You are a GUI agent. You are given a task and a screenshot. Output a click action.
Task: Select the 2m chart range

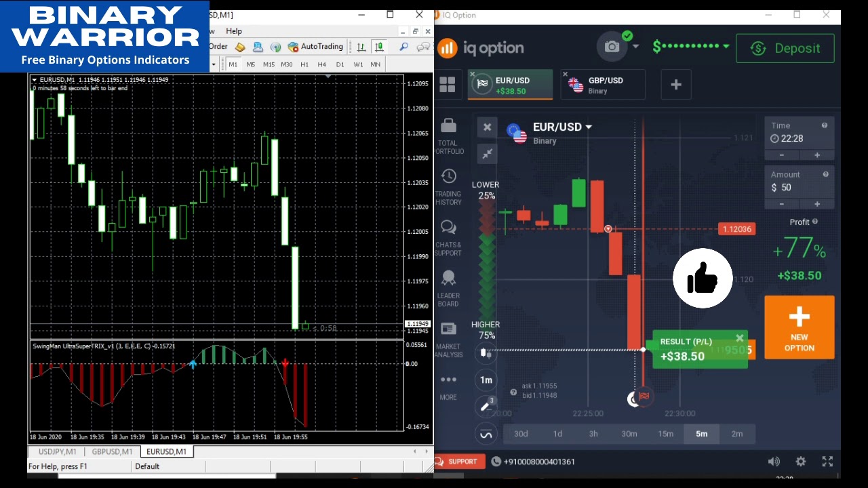[737, 434]
